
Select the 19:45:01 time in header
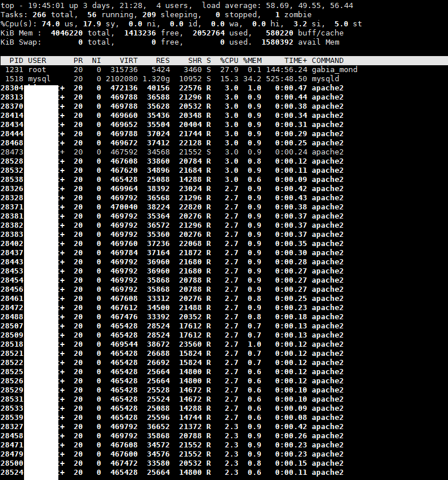click(46, 6)
